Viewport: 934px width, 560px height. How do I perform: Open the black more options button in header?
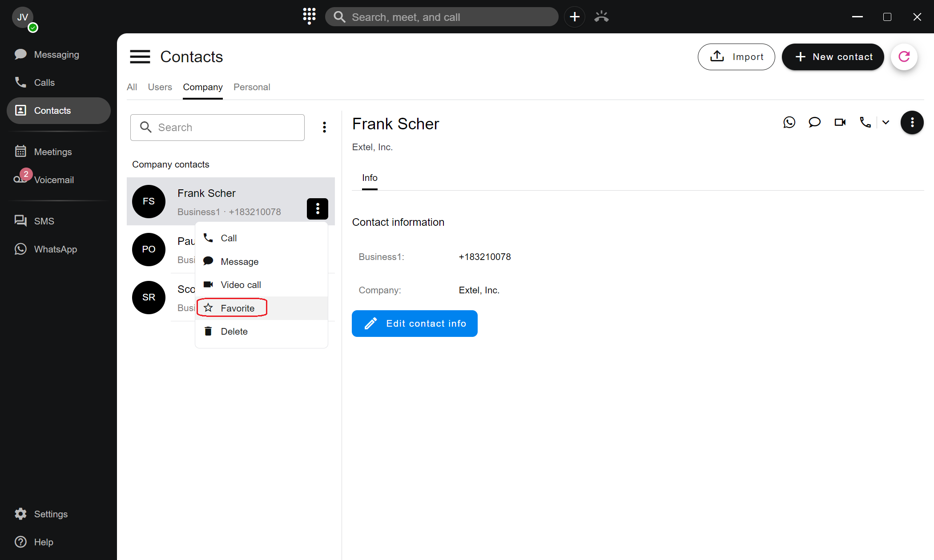[x=912, y=122]
